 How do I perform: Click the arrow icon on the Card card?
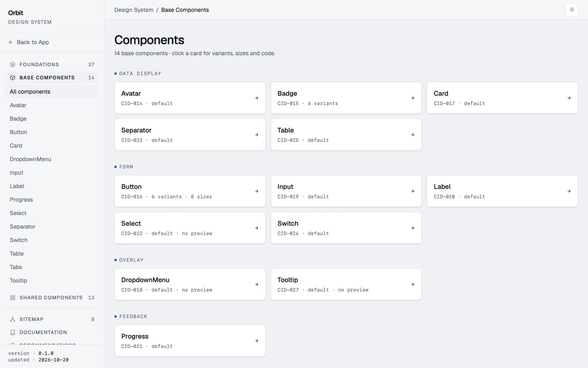coord(569,98)
